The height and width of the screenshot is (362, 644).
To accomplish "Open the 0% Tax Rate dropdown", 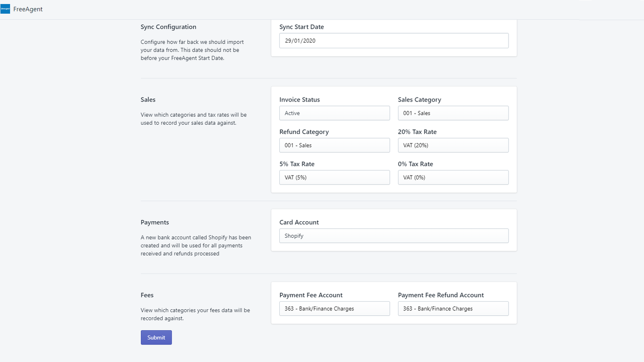I will click(x=453, y=177).
